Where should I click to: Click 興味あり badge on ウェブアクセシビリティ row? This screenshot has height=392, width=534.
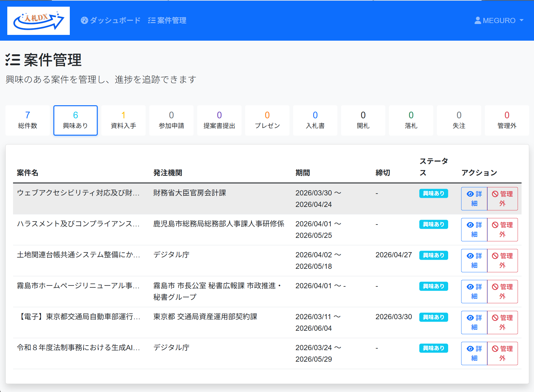(433, 193)
